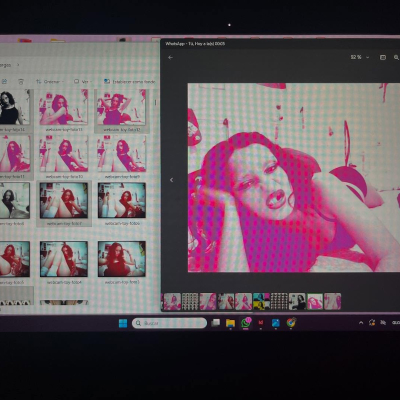Click the back arrow in photo viewer
The width and height of the screenshot is (400, 400).
170,57
